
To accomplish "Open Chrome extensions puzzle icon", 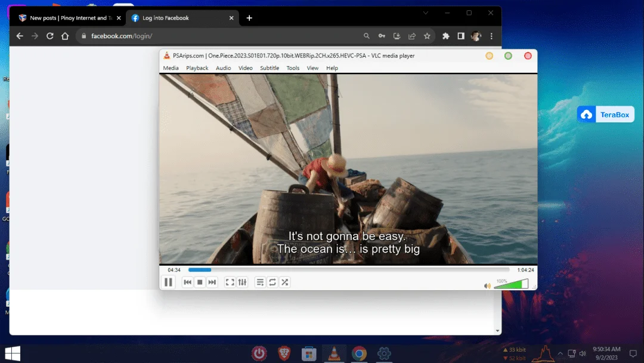I will [445, 36].
